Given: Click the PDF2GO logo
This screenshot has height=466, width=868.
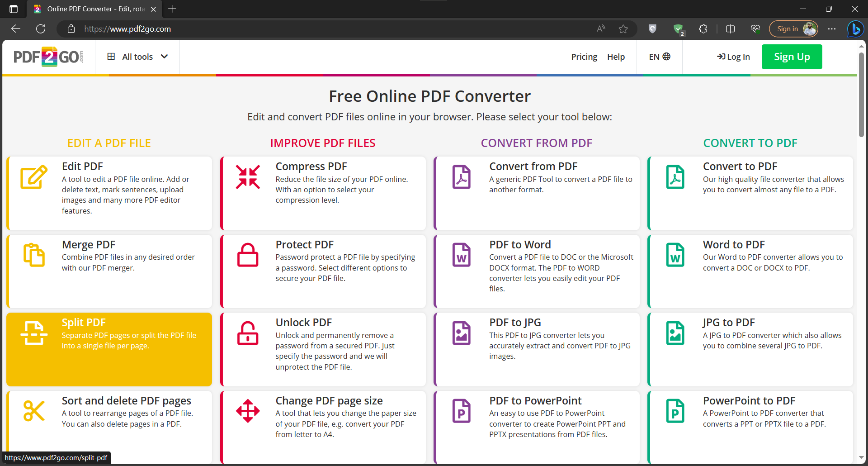Looking at the screenshot, I should point(48,57).
